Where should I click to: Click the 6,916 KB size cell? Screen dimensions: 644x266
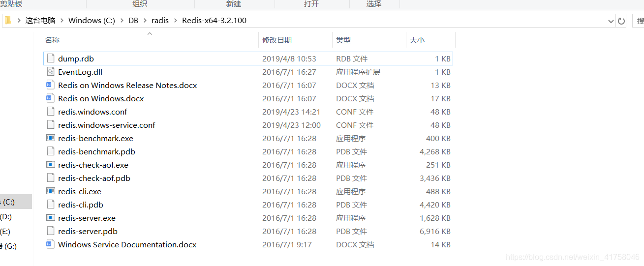click(x=435, y=231)
